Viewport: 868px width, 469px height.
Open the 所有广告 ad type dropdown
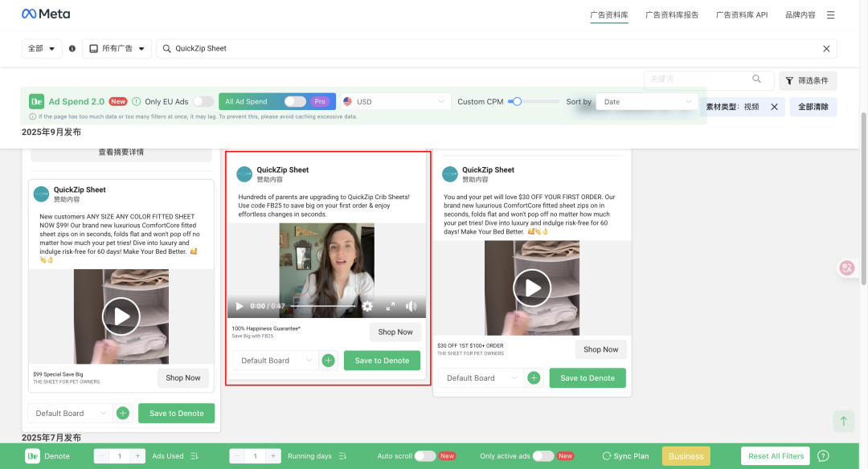coord(117,49)
